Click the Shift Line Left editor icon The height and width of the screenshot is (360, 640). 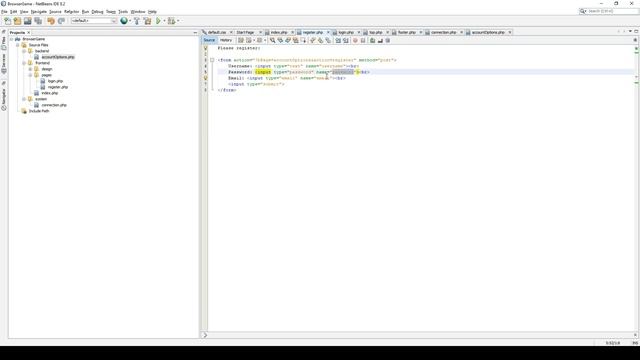click(338, 40)
